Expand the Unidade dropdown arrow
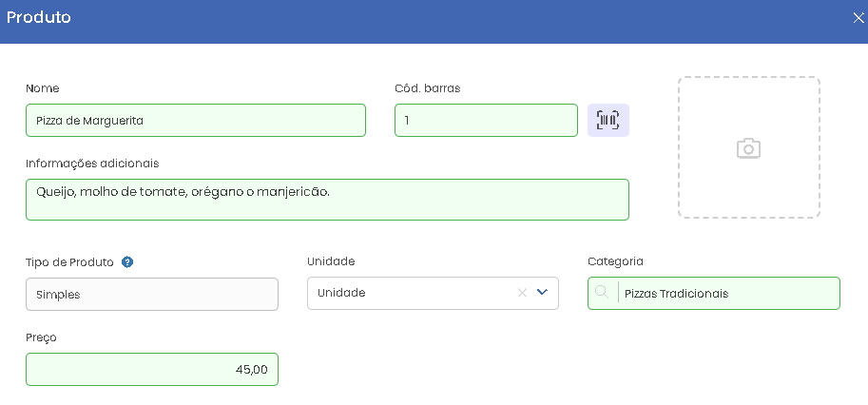868x405 pixels. tap(542, 292)
